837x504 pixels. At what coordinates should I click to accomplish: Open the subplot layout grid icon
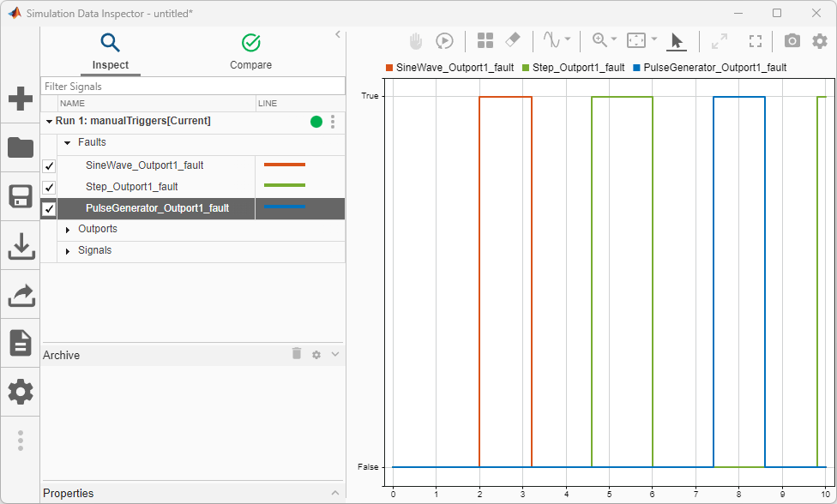(x=485, y=40)
